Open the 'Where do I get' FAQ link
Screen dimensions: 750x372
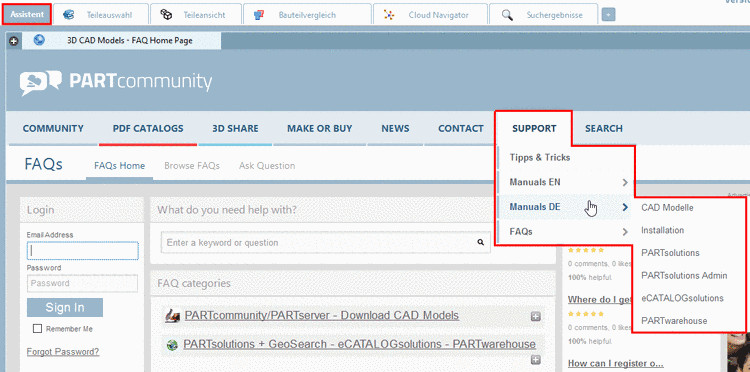click(x=600, y=300)
